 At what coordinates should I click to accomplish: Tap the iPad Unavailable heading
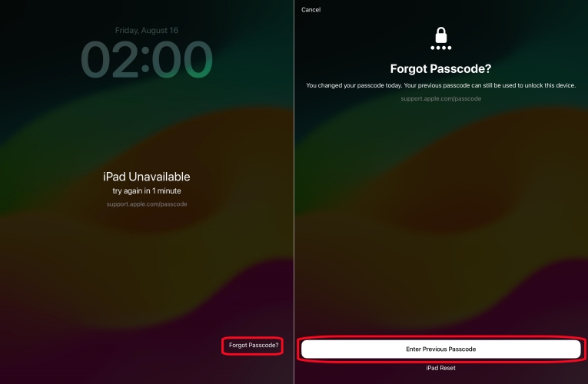(x=147, y=177)
